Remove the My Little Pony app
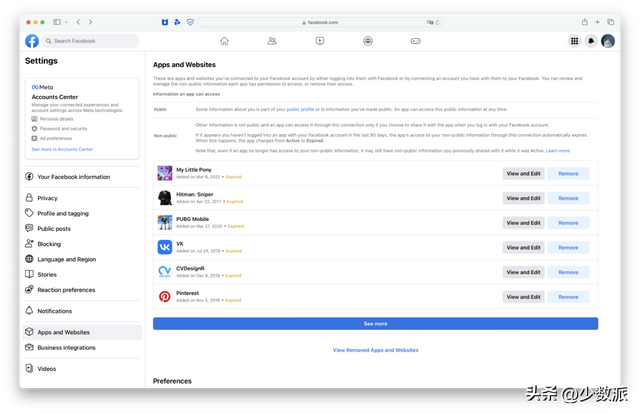The height and width of the screenshot is (414, 640). [568, 174]
